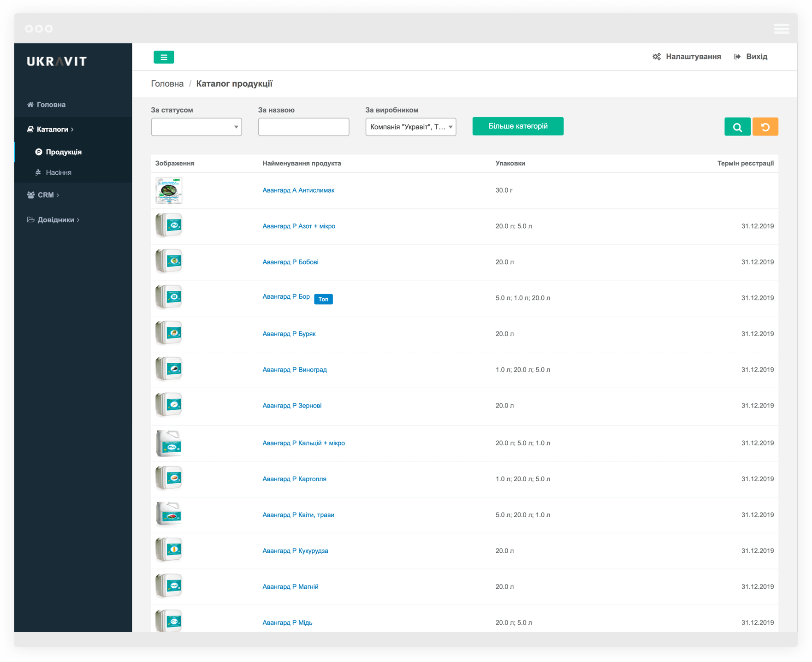Open Авангард Р Азот + мікро thumbnail

click(169, 225)
